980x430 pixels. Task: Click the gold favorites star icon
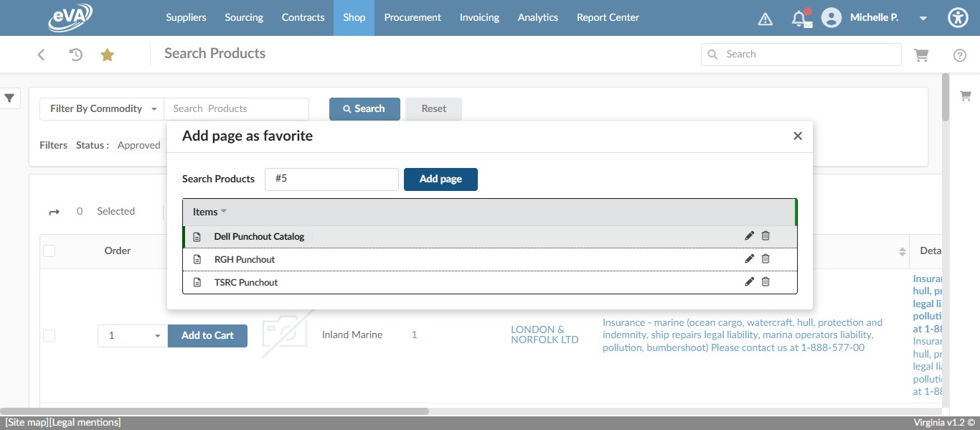107,55
